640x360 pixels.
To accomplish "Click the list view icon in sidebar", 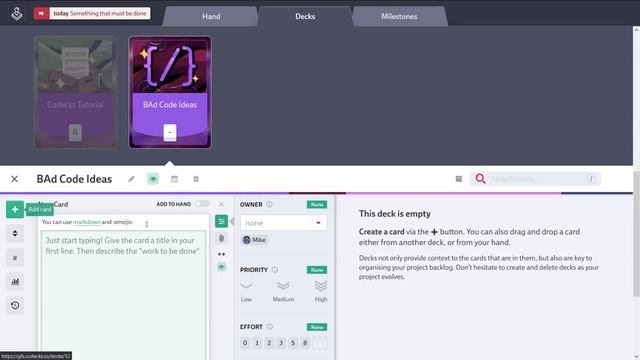I will point(15,258).
